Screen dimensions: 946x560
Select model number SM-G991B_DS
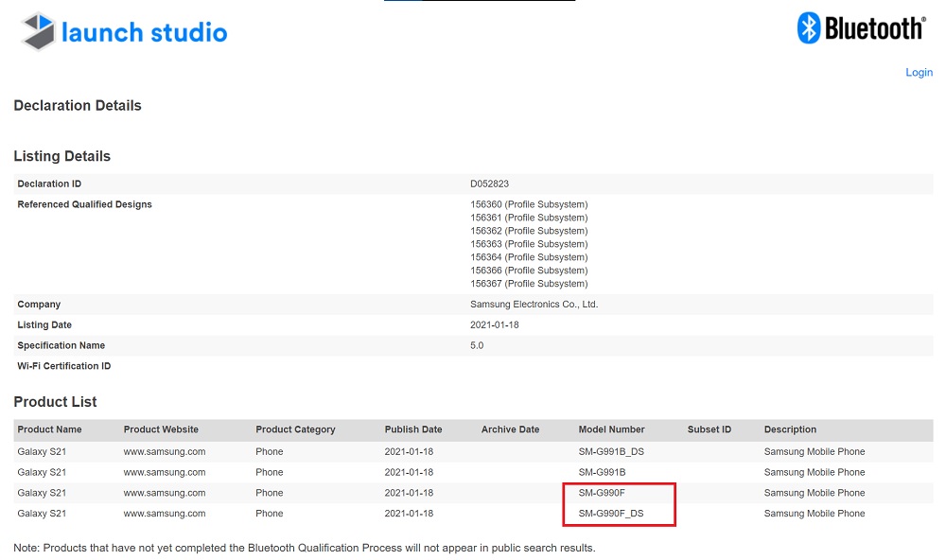click(611, 452)
